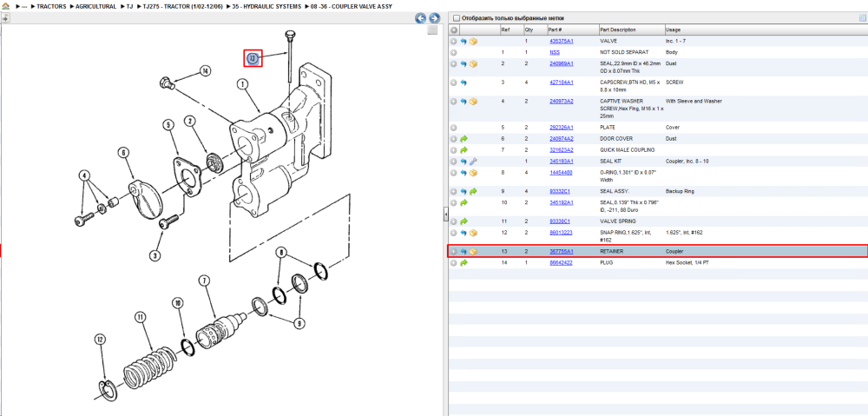Screen dimensions: 868x416
Task: Click the box icon for part 240969A1
Action: point(473,63)
